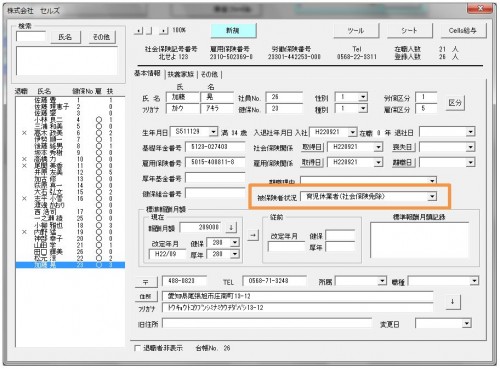Click the 社員No. input field
The width and height of the screenshot is (500, 369).
[x=284, y=97]
